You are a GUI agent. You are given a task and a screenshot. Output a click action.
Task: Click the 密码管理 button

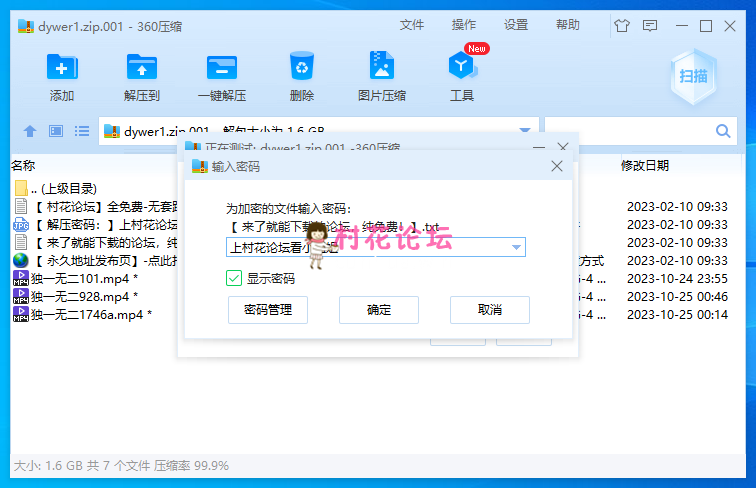pos(268,310)
